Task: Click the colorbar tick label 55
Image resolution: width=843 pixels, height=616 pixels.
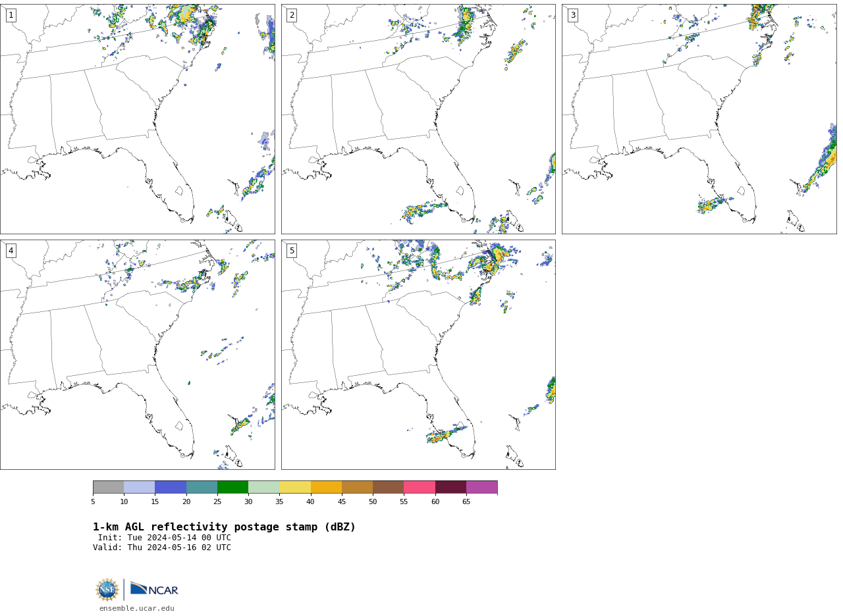Action: click(404, 502)
